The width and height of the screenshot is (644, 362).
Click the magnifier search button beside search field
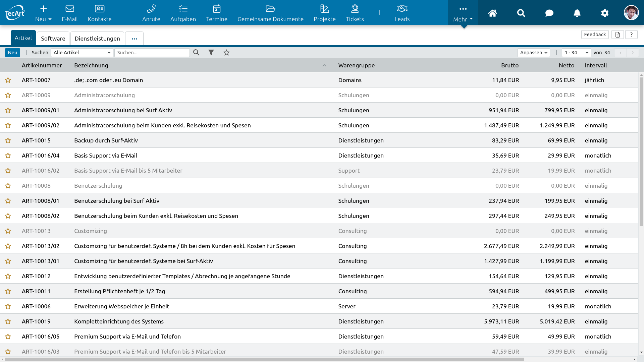point(196,53)
